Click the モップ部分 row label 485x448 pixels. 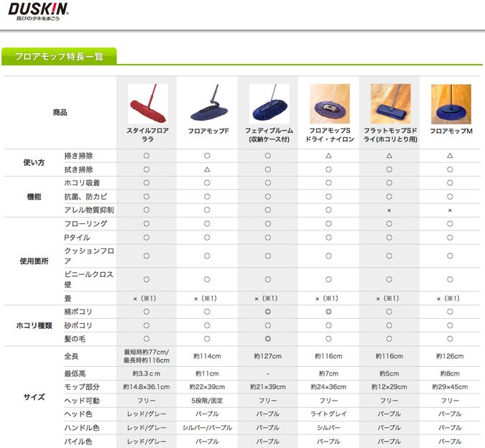tap(82, 387)
